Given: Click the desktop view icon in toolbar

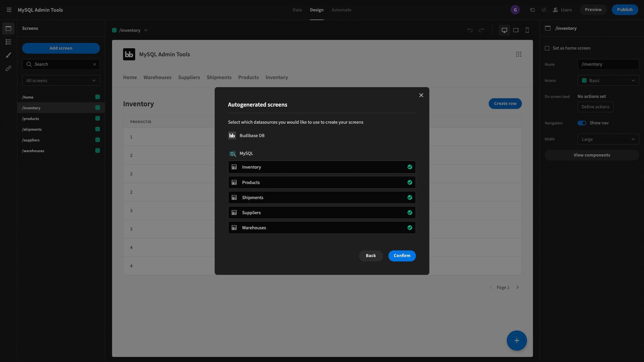Looking at the screenshot, I should [504, 29].
